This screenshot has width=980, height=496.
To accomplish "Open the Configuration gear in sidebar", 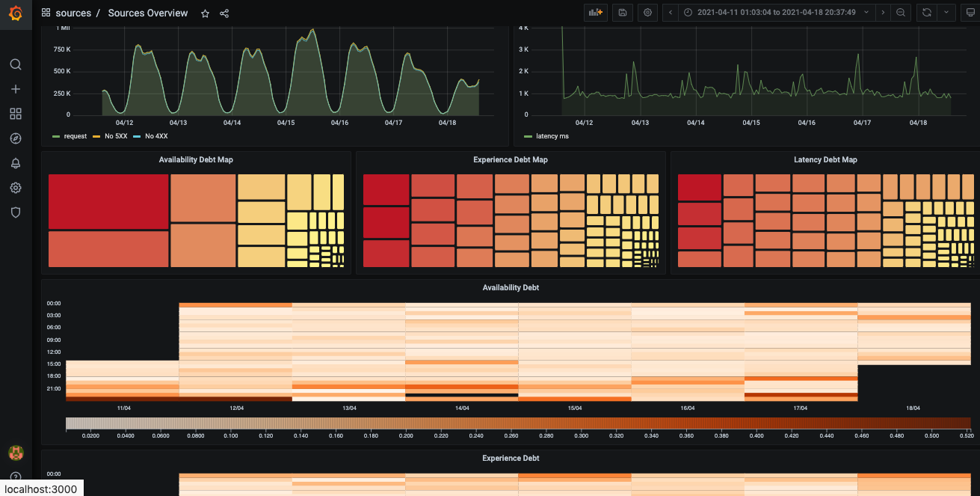I will coord(15,188).
